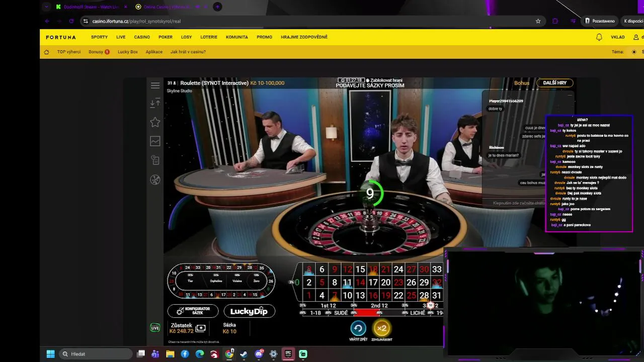644x362 pixels.
Task: Click the DALŠÍ HRY button
Action: coord(555,83)
